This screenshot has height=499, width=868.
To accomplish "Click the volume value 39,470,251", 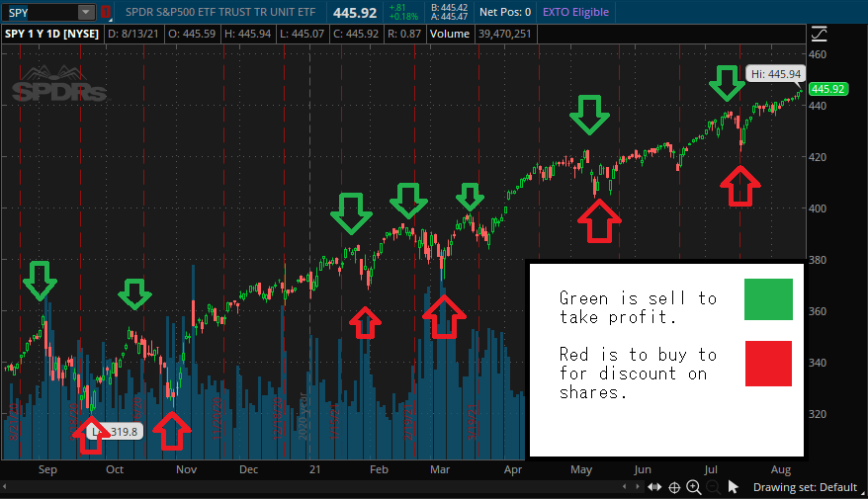I will [505, 34].
